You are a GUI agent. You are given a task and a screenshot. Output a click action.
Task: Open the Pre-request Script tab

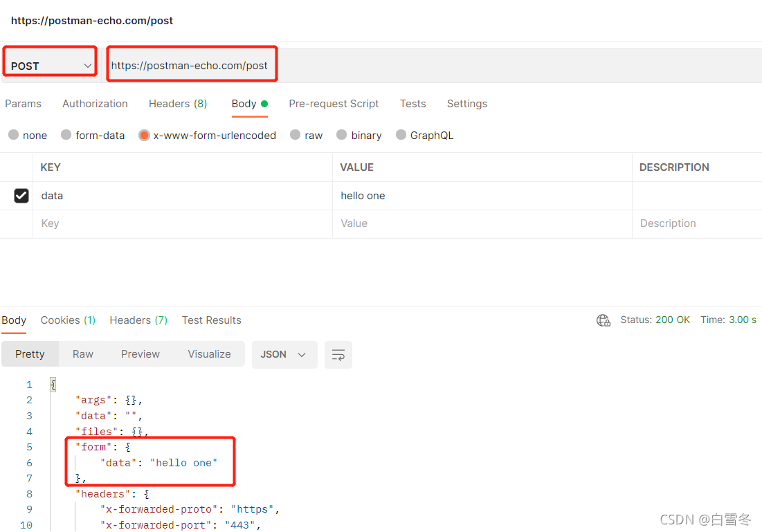point(334,104)
